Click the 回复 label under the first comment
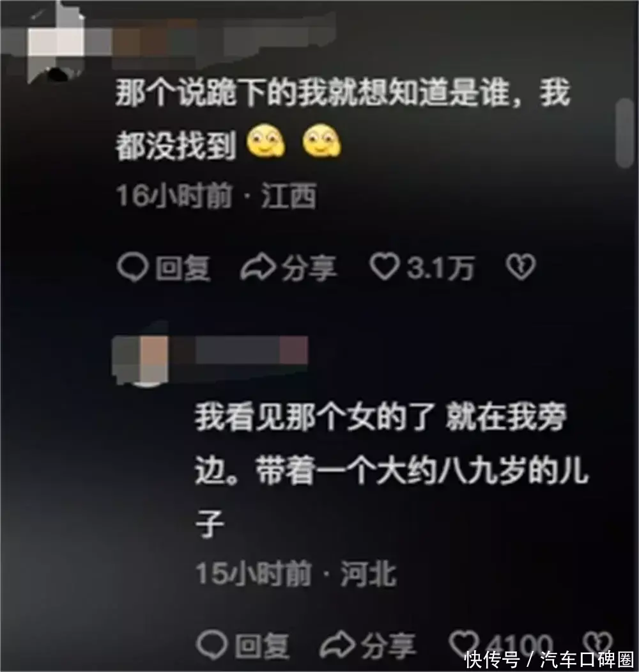 tap(183, 269)
